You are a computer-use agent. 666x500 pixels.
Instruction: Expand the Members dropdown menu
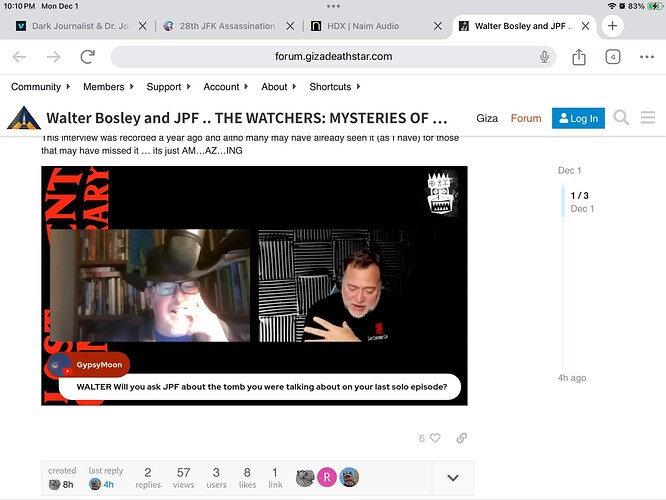[x=107, y=87]
